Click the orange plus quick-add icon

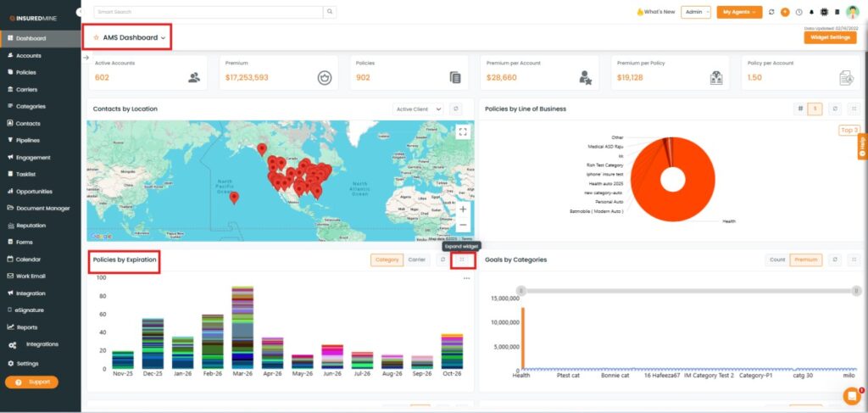point(785,12)
